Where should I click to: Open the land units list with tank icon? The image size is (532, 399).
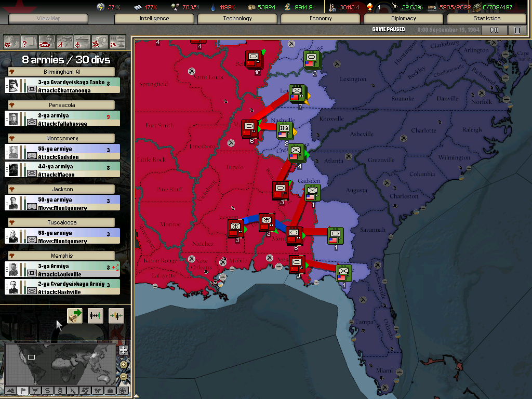[47, 41]
